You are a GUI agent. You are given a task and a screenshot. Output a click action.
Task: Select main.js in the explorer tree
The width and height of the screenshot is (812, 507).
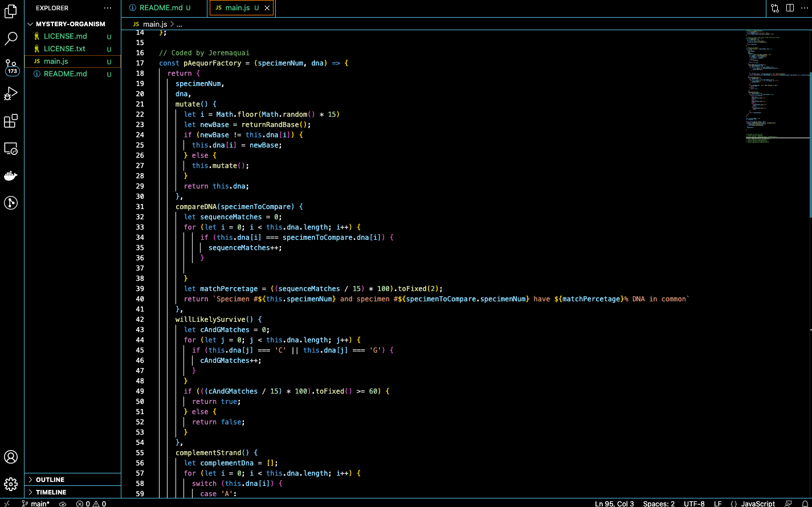click(x=72, y=62)
